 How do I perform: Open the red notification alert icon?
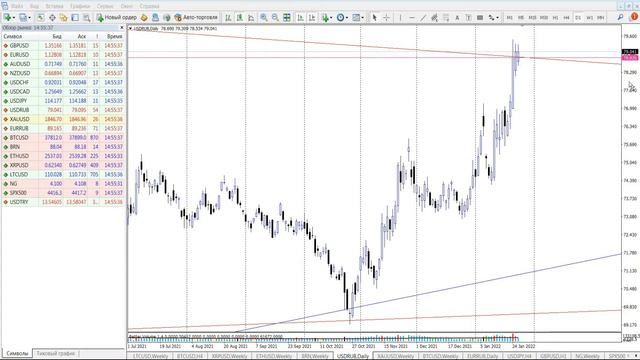634,17
